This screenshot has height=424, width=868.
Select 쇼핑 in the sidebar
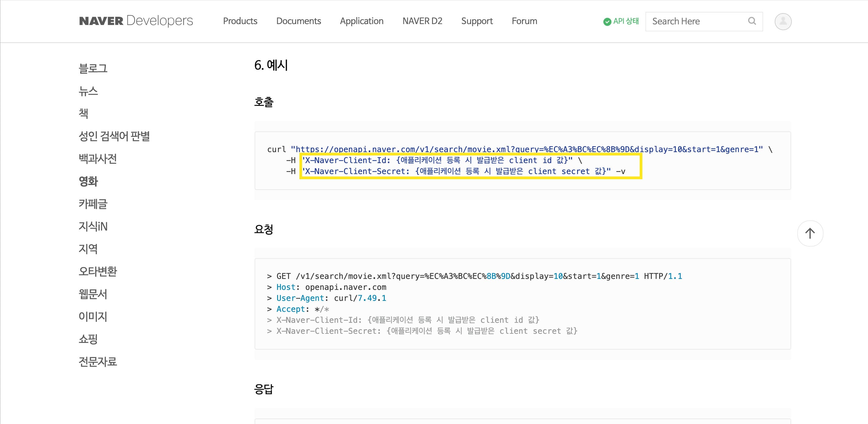click(x=88, y=339)
